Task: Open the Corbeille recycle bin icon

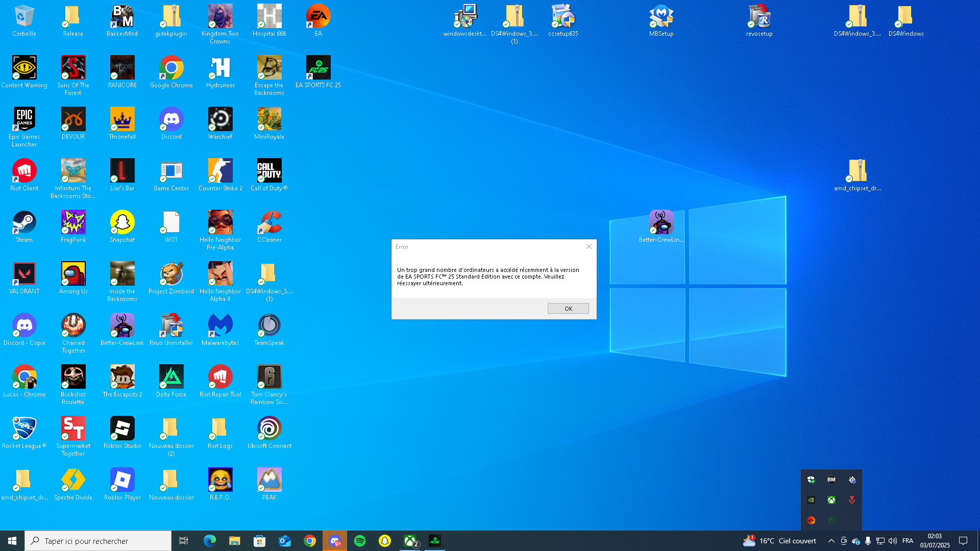Action: point(24,20)
